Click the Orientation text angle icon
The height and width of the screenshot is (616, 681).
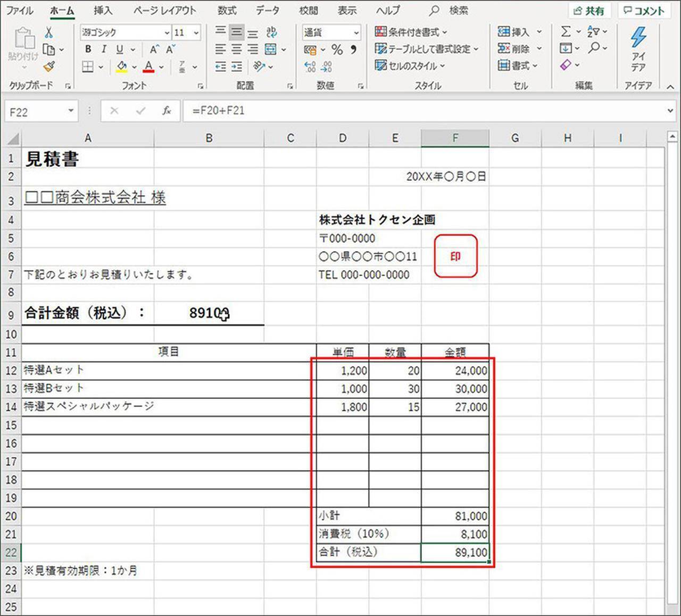tap(260, 66)
